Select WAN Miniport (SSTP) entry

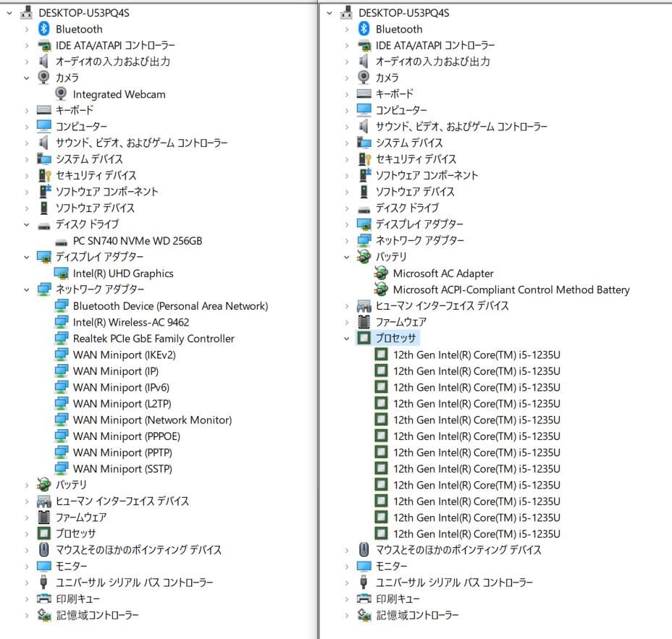tap(122, 468)
